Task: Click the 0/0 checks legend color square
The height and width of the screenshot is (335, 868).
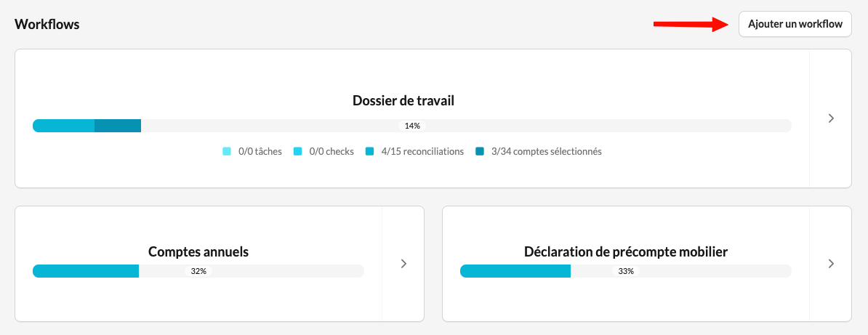Action: pos(297,152)
